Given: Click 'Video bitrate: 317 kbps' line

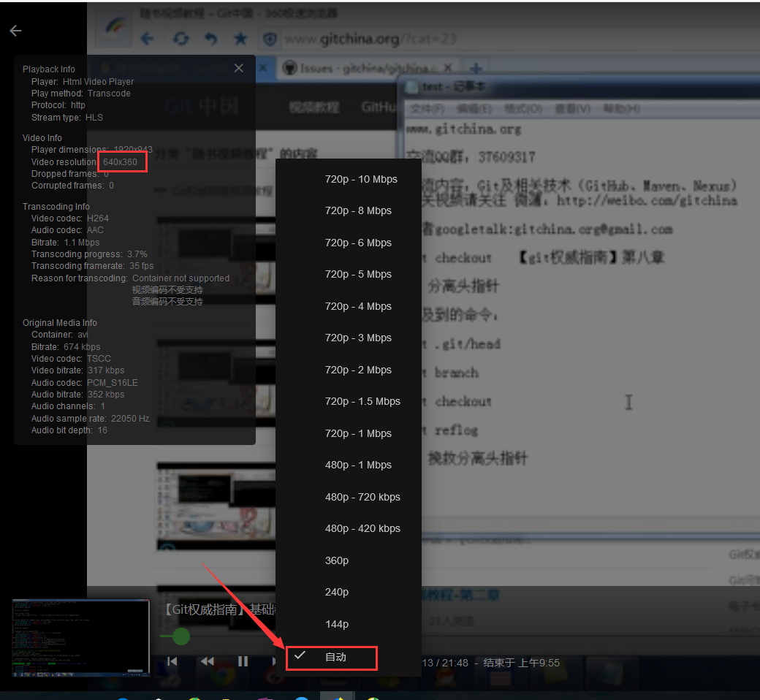Looking at the screenshot, I should pos(77,370).
